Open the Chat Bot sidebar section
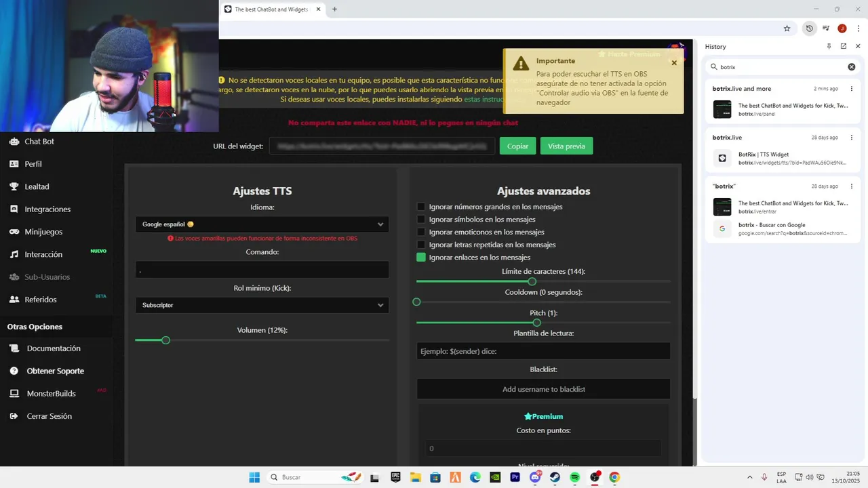 [39, 142]
